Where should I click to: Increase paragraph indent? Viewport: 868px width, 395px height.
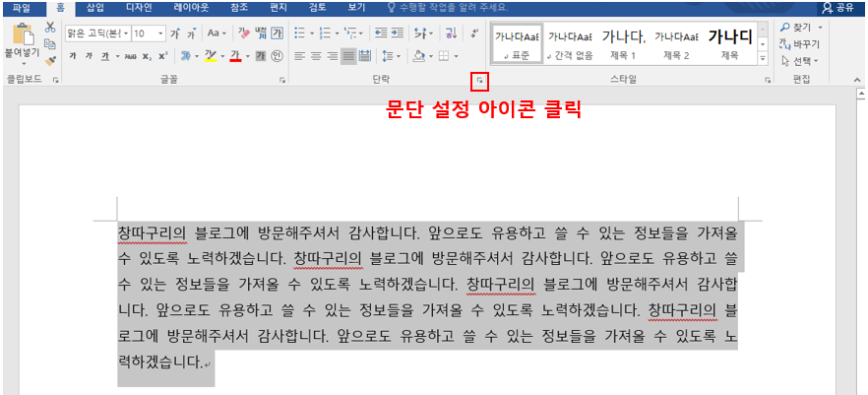click(x=397, y=33)
